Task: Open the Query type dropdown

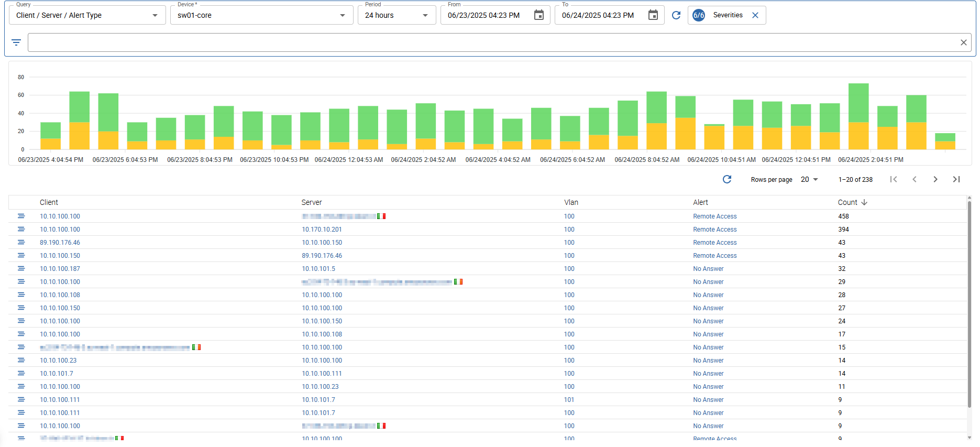Action: pos(87,15)
